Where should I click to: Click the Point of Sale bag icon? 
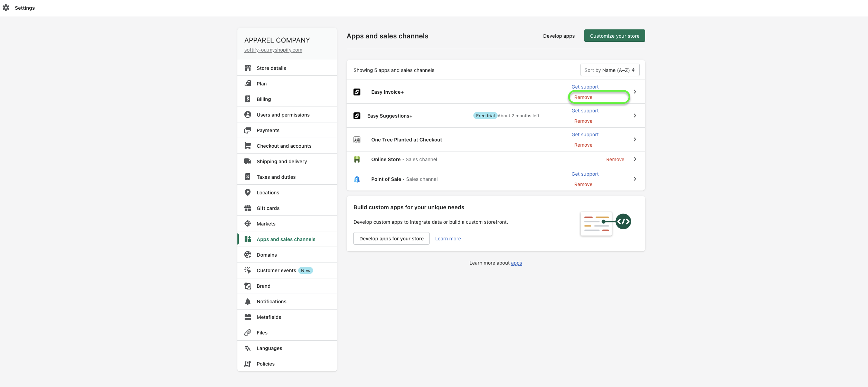357,179
